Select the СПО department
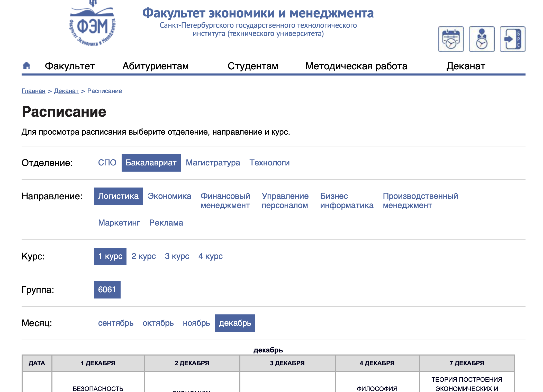543x392 pixels. tap(107, 163)
